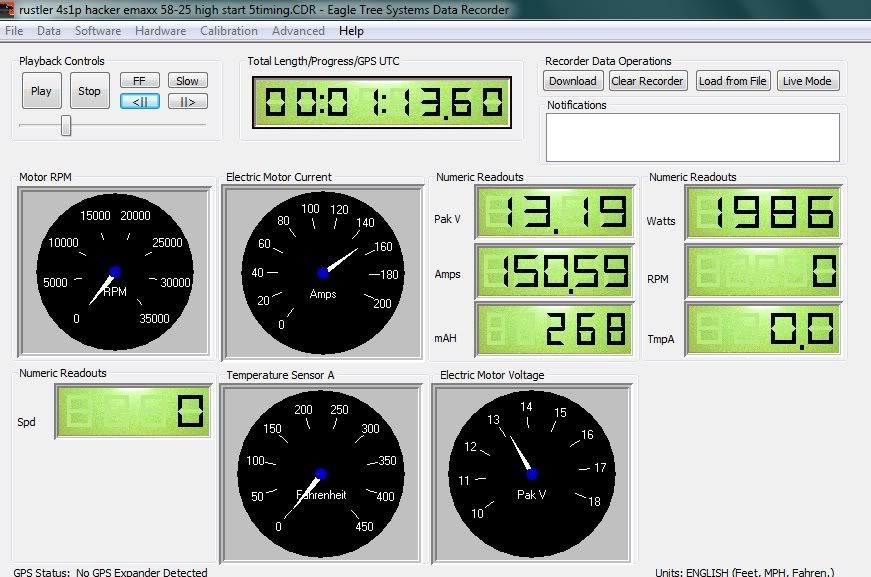
Task: Switch to Live Mode
Action: pyautogui.click(x=808, y=81)
